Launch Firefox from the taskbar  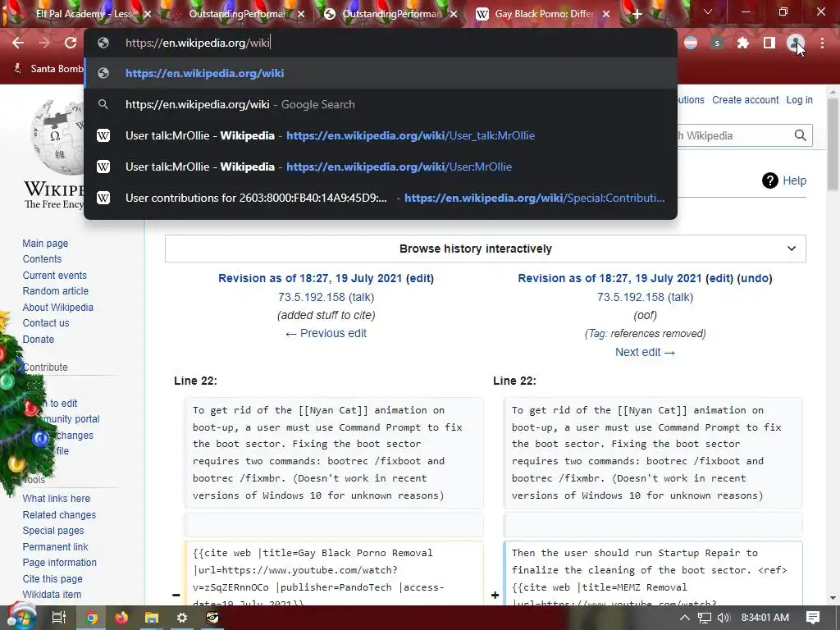(121, 618)
